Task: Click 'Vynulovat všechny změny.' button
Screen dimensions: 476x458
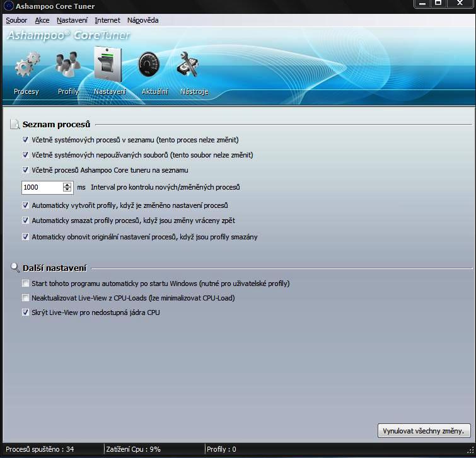Action: click(x=424, y=431)
